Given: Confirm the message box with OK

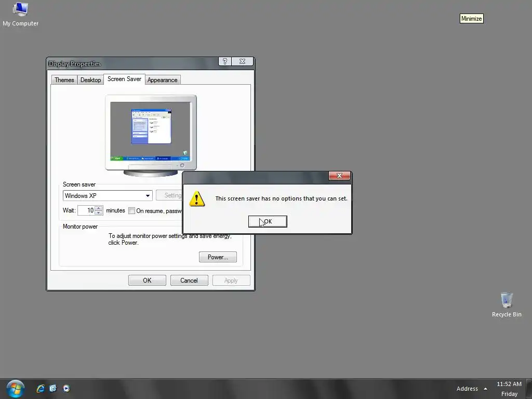Looking at the screenshot, I should click(x=268, y=221).
